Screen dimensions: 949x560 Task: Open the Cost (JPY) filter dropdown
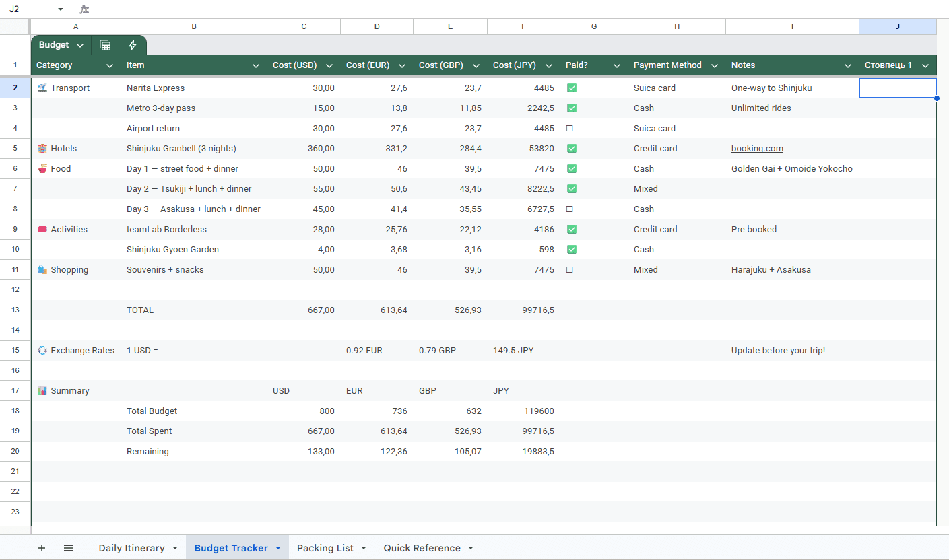click(x=549, y=66)
